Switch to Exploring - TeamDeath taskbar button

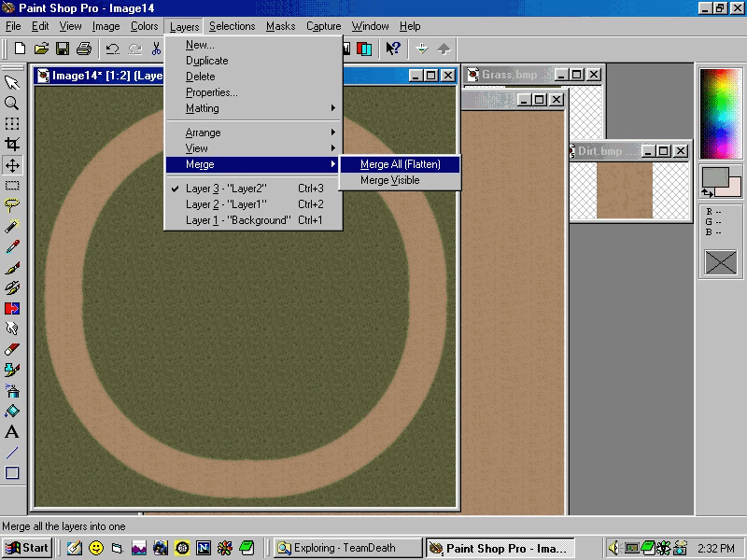coord(346,548)
